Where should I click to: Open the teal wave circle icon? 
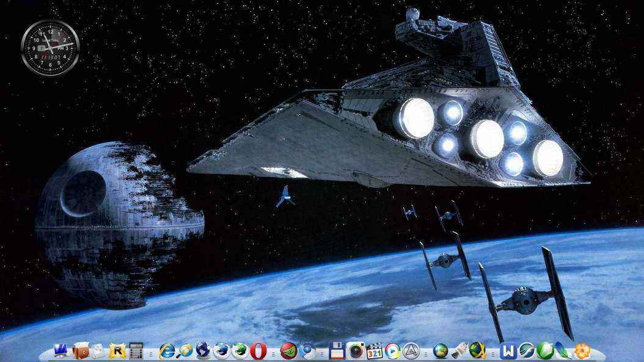pos(527,351)
